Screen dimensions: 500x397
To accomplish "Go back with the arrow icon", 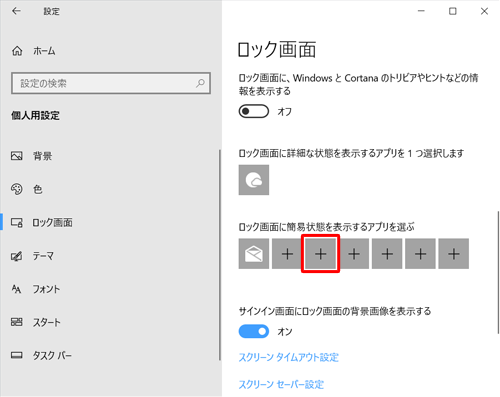I will 16,11.
